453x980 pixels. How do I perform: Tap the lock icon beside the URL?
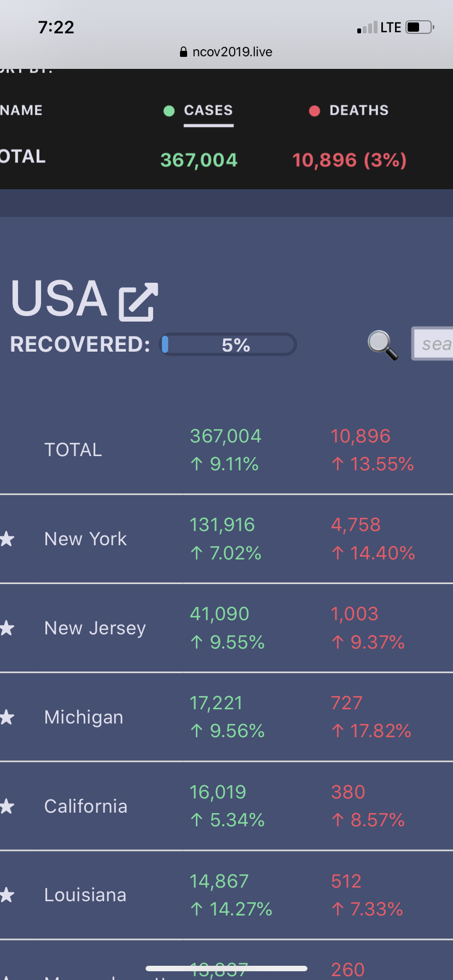(x=183, y=52)
